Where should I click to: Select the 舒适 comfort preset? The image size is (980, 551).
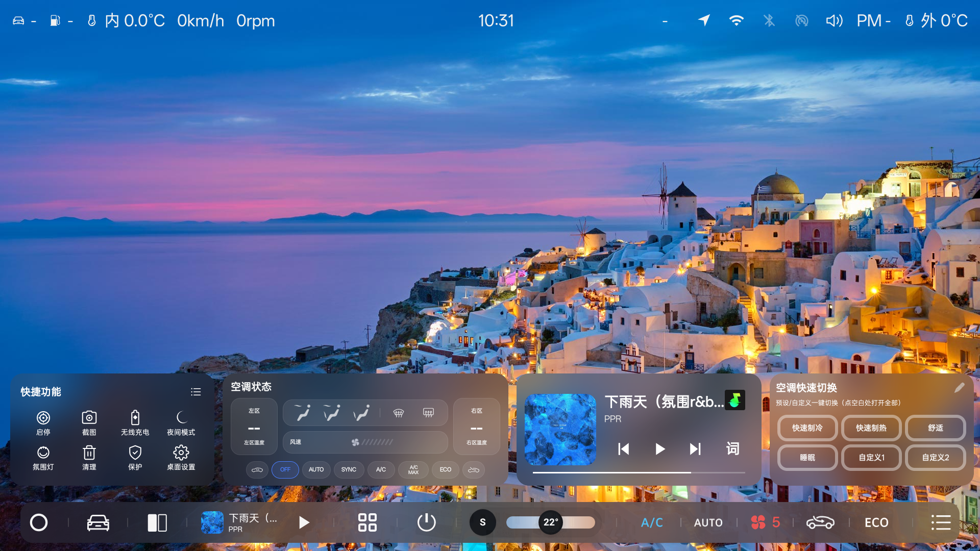coord(936,428)
